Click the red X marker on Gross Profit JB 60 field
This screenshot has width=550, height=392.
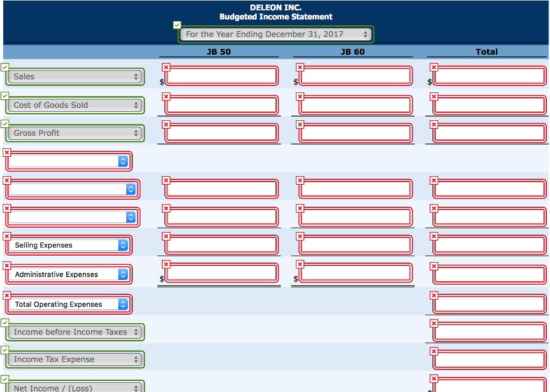pyautogui.click(x=300, y=125)
